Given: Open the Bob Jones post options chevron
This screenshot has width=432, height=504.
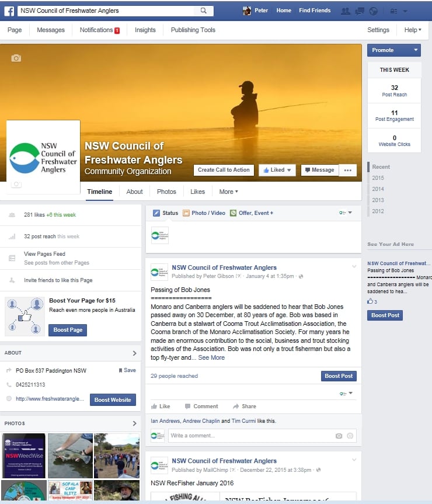Looking at the screenshot, I should click(x=354, y=266).
